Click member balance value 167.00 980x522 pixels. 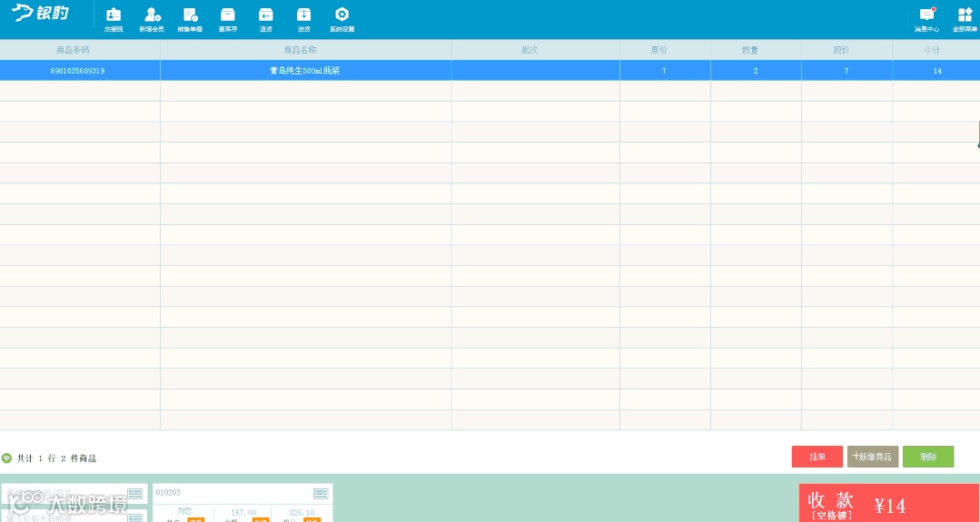tap(243, 513)
